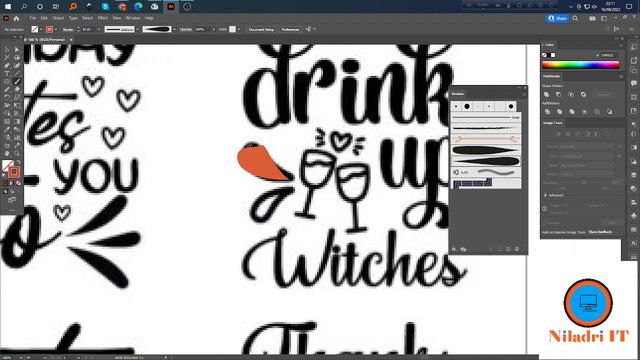This screenshot has height=360, width=640.
Task: Open Uniform variable width profile dropdown
Action: [138, 29]
